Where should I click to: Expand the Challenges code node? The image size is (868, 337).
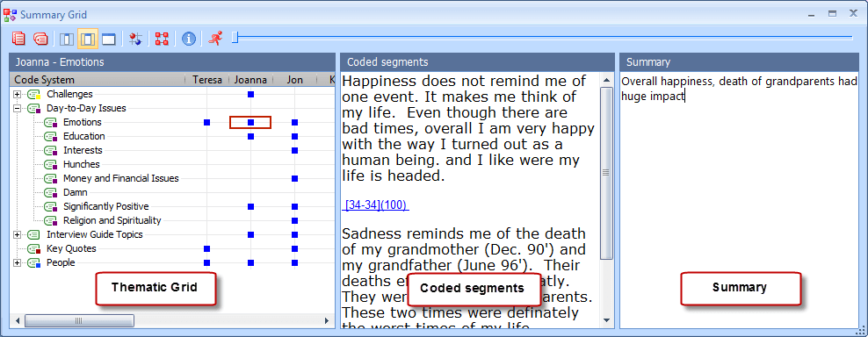point(17,95)
